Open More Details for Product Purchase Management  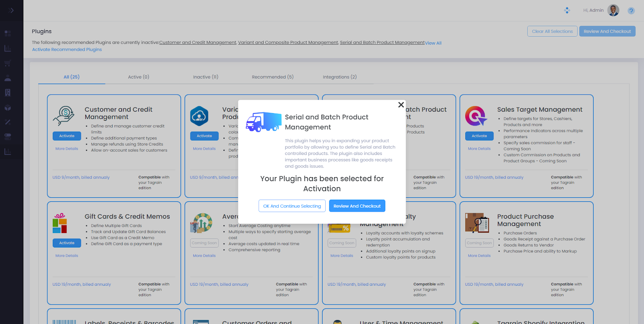pos(479,256)
